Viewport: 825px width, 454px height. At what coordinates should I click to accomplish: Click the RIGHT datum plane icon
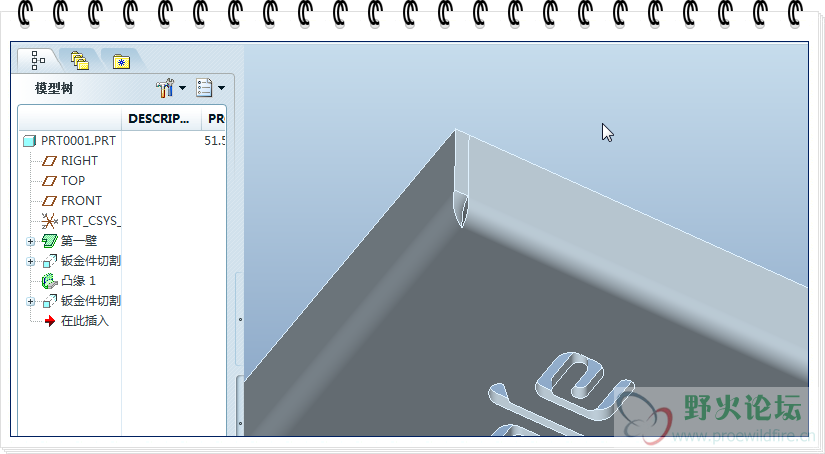(x=49, y=161)
